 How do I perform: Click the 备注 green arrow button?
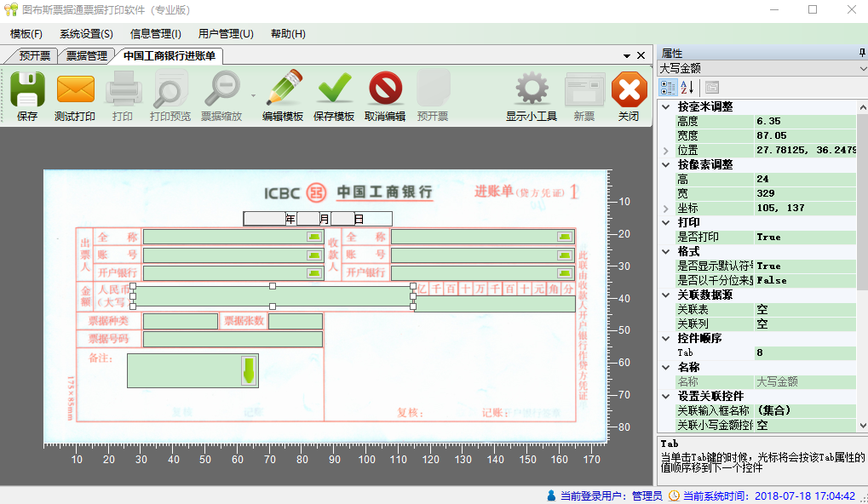249,370
